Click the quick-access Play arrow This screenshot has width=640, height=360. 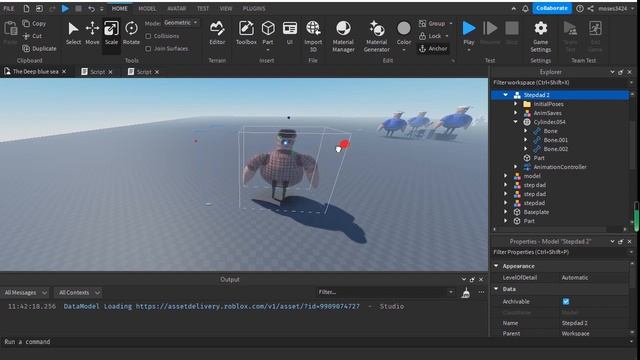pos(65,8)
